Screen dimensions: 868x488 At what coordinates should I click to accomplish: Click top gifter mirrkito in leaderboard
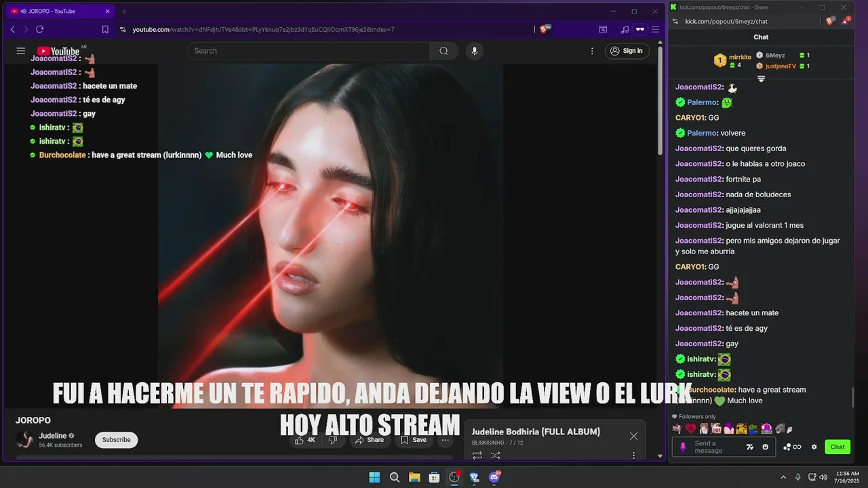coord(732,60)
